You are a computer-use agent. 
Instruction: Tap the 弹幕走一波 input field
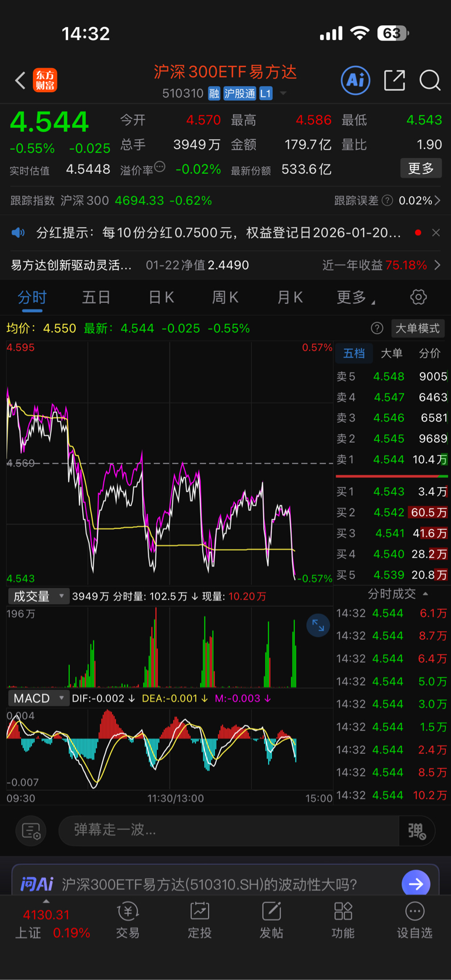coord(229,830)
